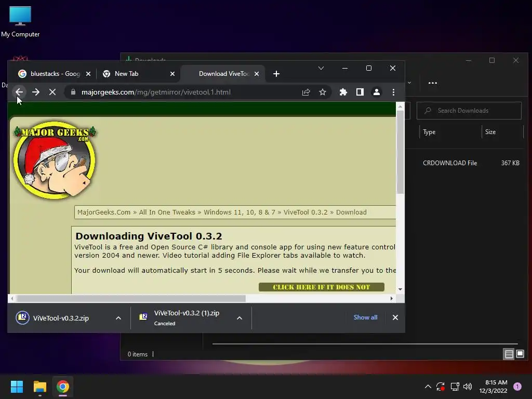532x399 pixels.
Task: Open My Computer desktop icon
Action: tap(20, 22)
